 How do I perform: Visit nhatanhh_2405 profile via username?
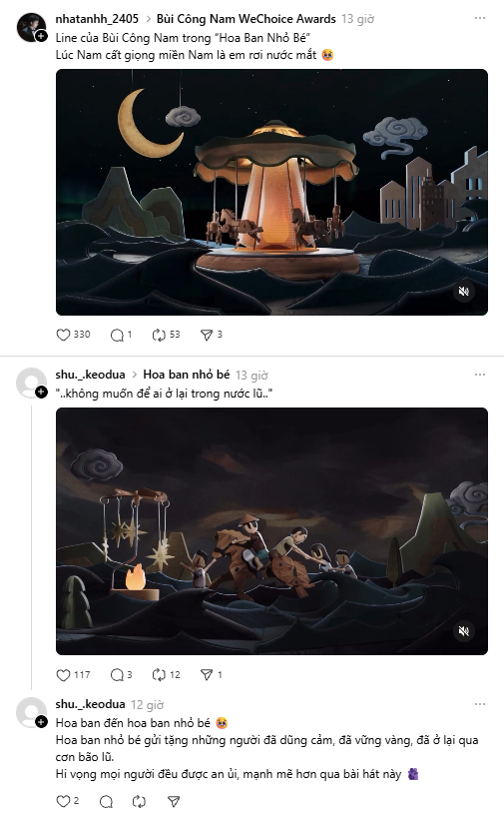point(97,19)
